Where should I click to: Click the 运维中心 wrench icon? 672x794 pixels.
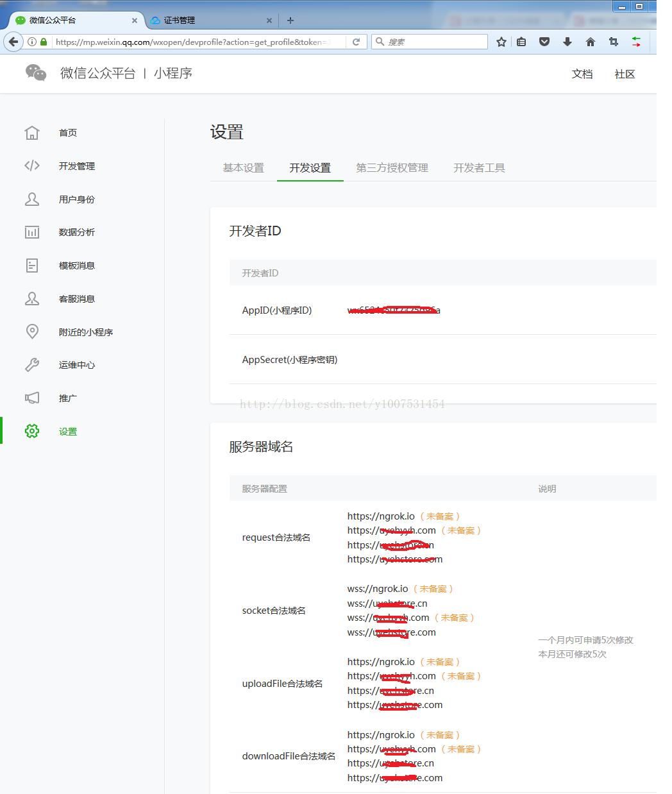click(x=32, y=365)
